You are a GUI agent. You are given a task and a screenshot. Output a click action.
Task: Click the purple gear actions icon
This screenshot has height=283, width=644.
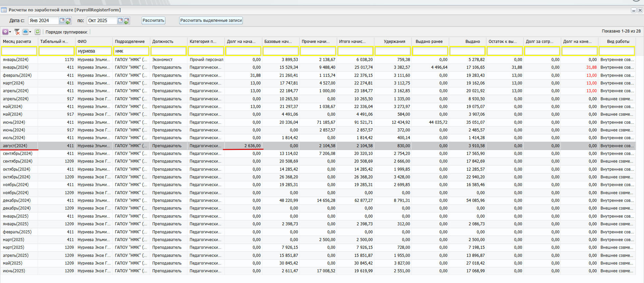(x=5, y=32)
